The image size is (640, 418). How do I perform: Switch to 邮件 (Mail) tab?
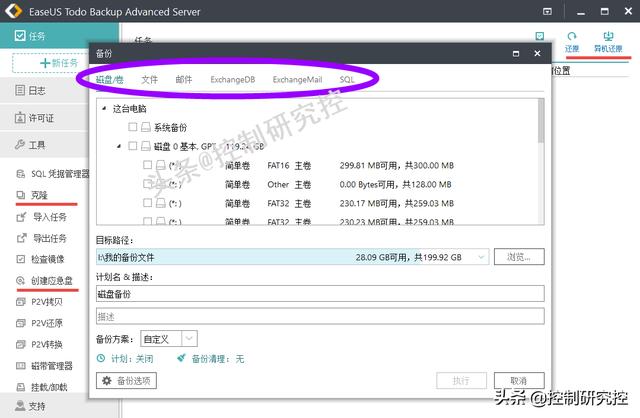click(x=184, y=80)
